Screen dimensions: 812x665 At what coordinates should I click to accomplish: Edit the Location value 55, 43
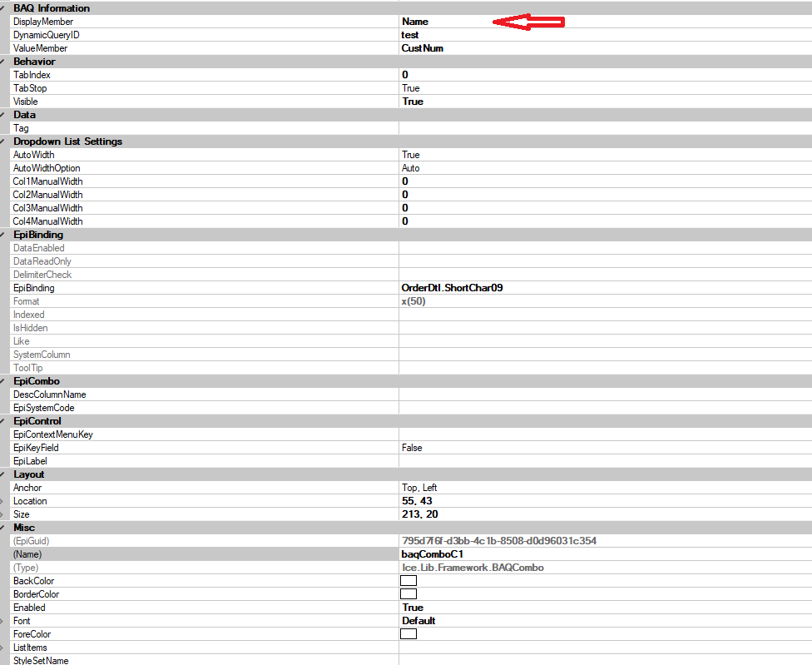click(417, 501)
